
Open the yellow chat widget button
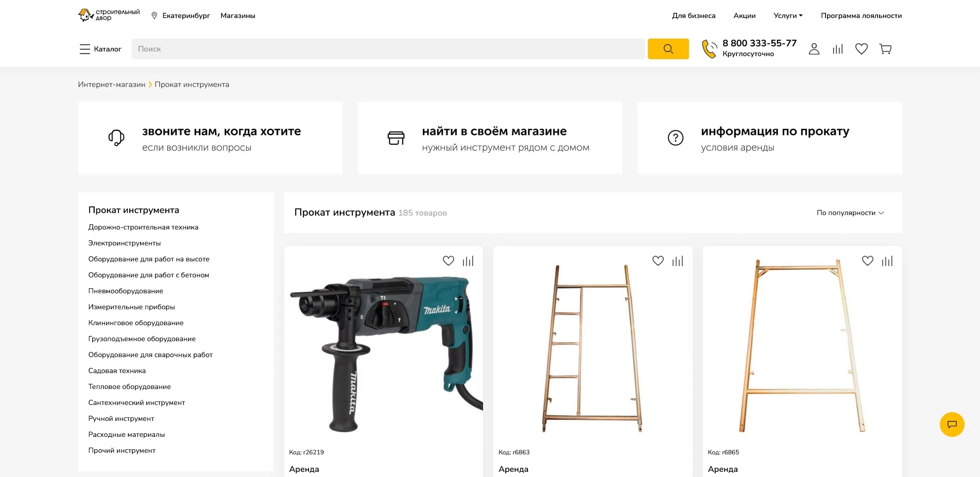click(952, 425)
